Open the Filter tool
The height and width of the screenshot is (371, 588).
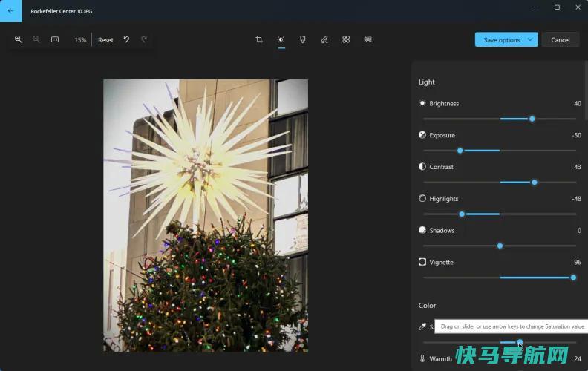[x=303, y=39]
